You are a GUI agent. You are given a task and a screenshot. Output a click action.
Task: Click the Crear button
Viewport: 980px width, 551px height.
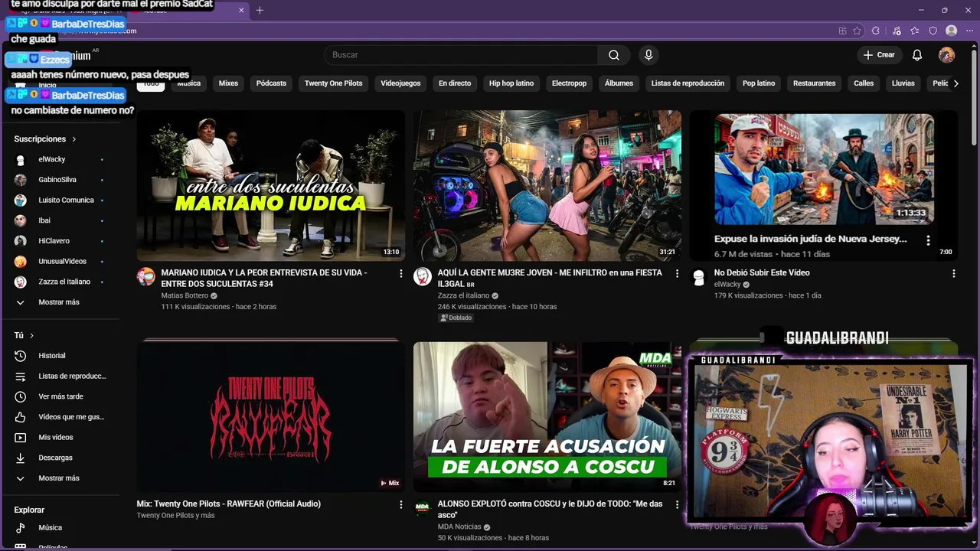(879, 55)
